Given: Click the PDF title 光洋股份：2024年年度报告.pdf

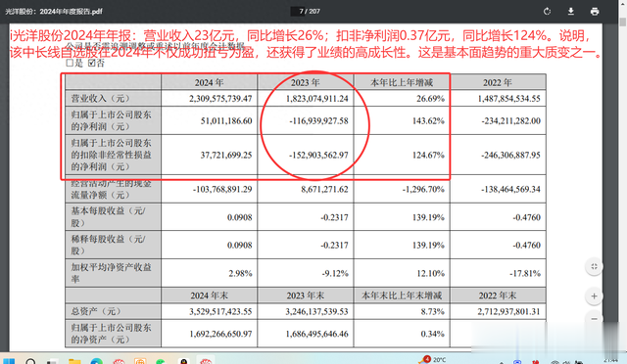Looking at the screenshot, I should 54,11.
